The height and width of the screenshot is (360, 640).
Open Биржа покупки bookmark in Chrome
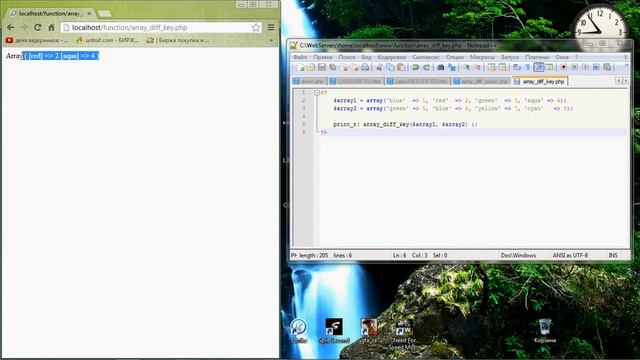[x=178, y=40]
